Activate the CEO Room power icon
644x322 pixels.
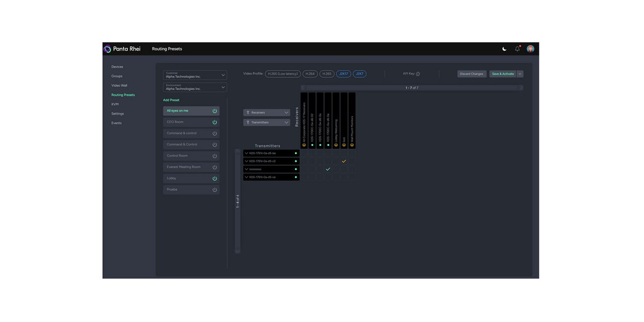[215, 122]
